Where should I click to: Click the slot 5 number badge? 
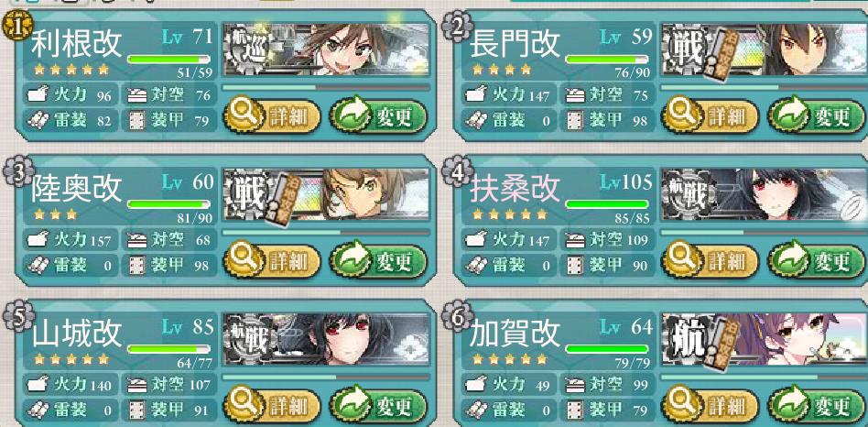(18, 317)
